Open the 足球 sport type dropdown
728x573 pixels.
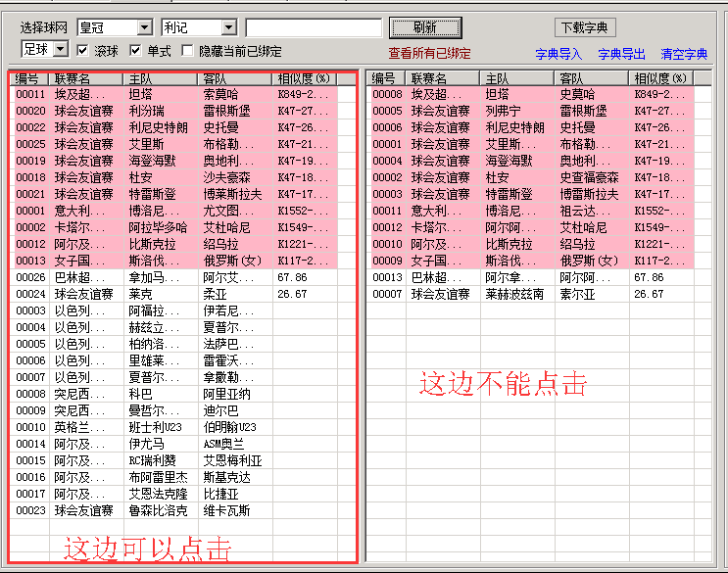(x=61, y=49)
